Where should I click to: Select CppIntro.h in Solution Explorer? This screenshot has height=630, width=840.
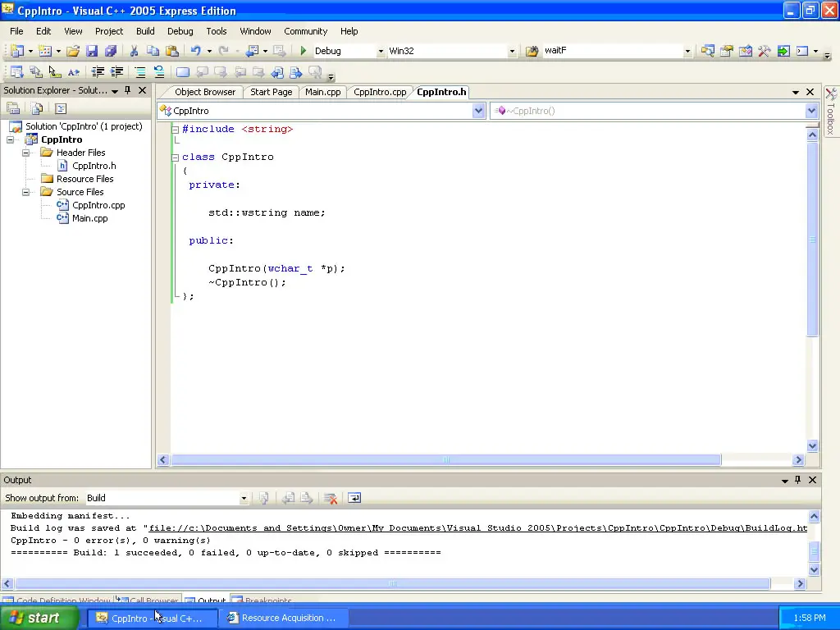point(94,166)
